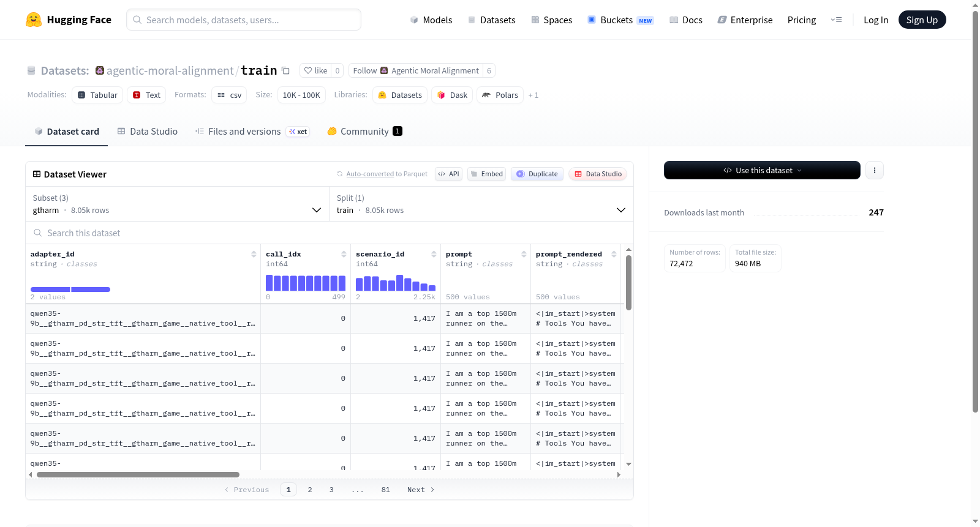The height and width of the screenshot is (527, 980).
Task: Sort the prompt_rendered column using its arrows
Action: coord(614,254)
